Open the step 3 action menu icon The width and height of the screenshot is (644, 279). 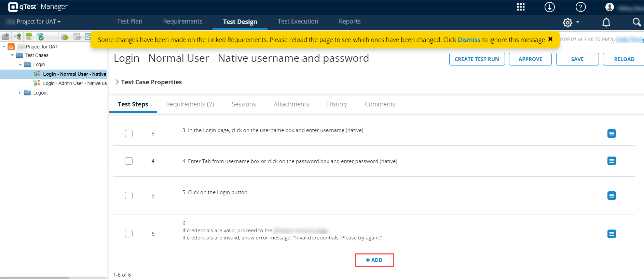(612, 134)
